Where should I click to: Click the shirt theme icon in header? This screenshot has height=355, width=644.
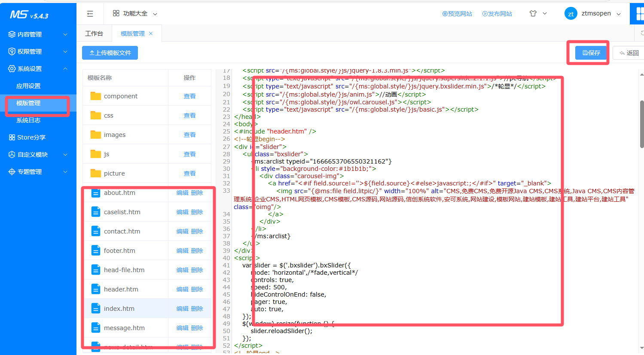[533, 14]
